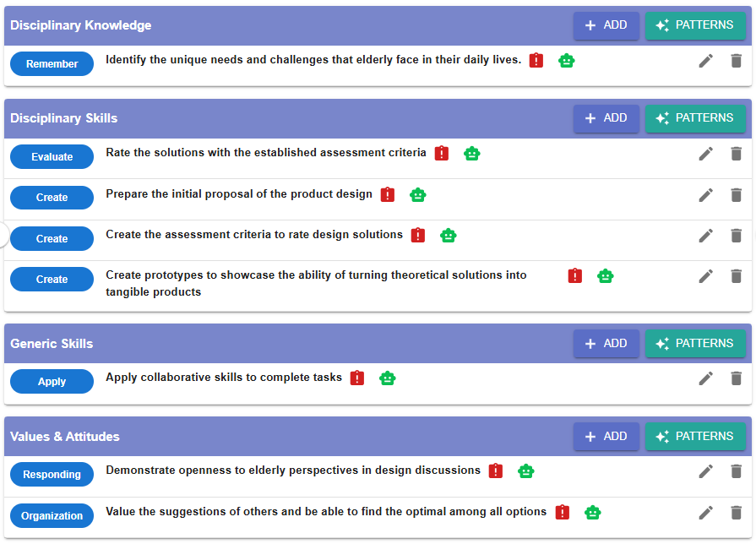Click green robot icon beside 'Create the assessment criteria'
756x544 pixels.
[x=449, y=236]
